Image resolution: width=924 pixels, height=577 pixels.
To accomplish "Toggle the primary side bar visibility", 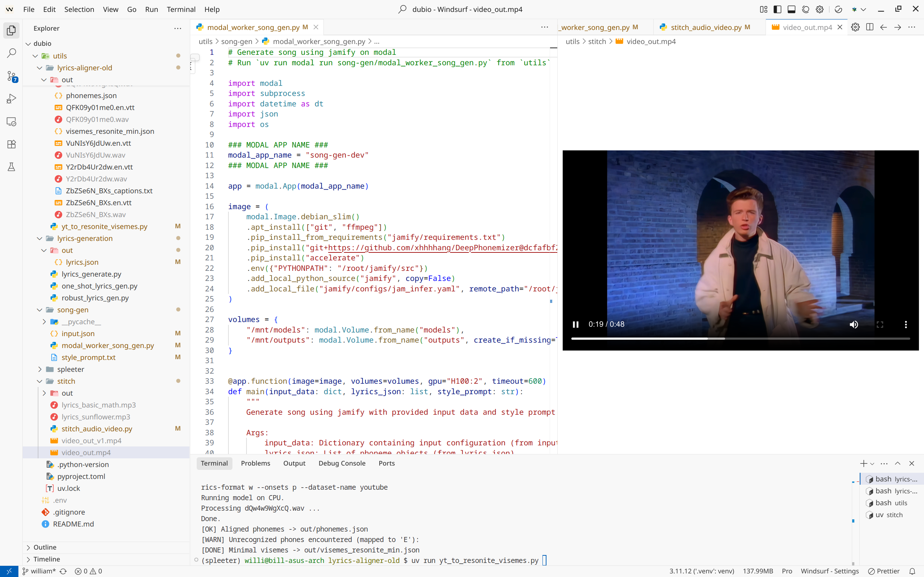I will coord(777,9).
